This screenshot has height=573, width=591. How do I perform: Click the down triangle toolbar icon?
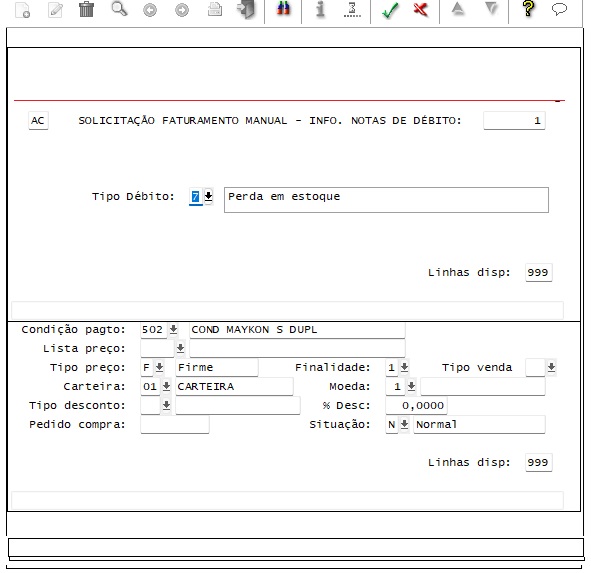coord(491,9)
